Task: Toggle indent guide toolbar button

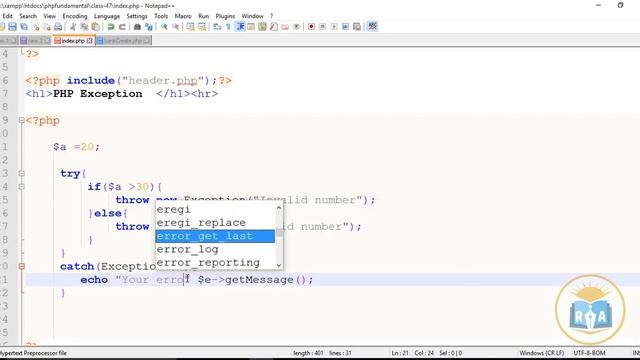Action: click(x=240, y=27)
